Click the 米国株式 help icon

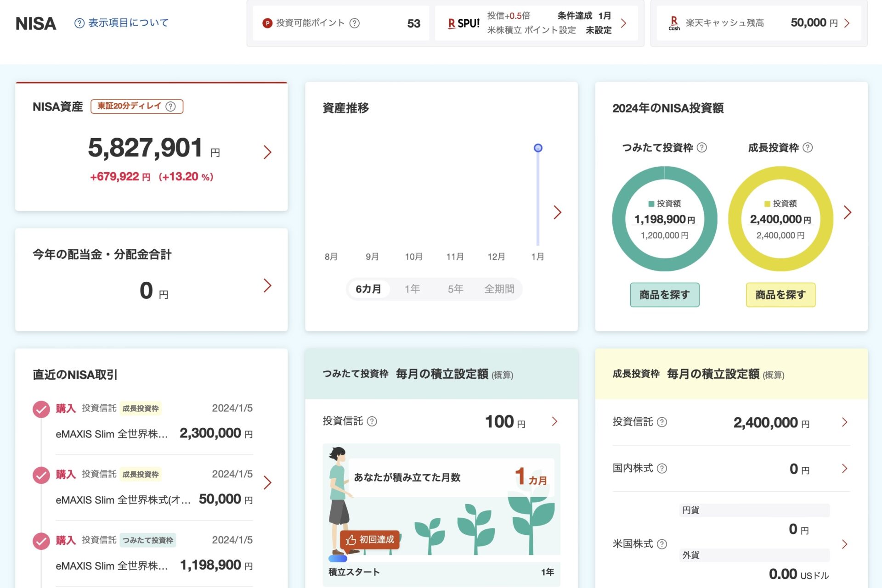point(662,544)
